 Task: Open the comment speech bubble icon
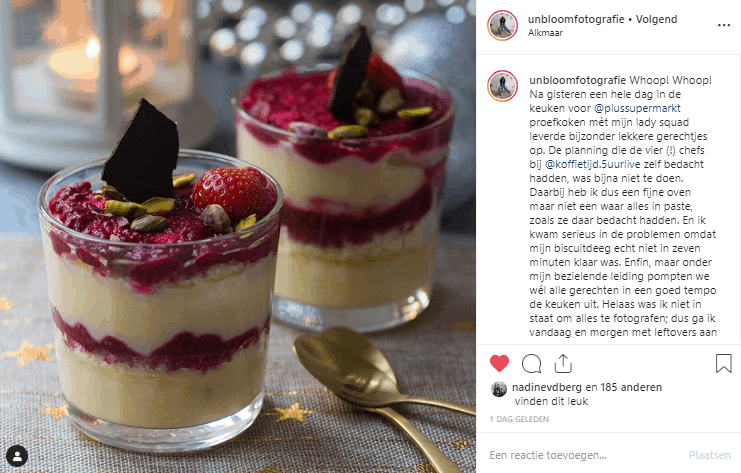[x=531, y=363]
